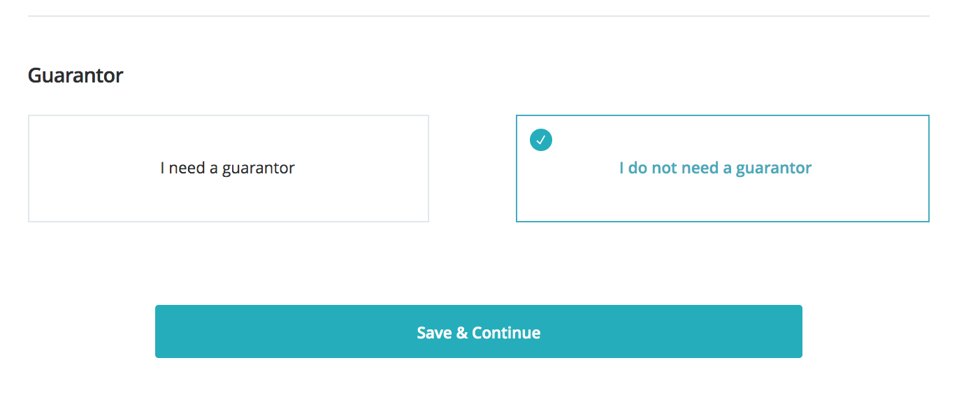980x393 pixels.
Task: Click the white checkmark inside the teal circle
Action: (541, 140)
